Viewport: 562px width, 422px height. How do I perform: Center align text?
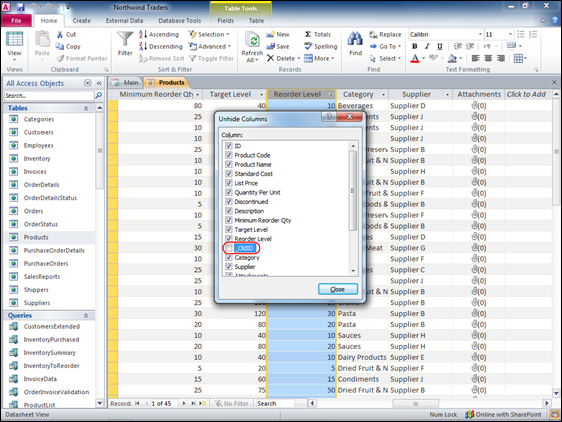pos(488,58)
